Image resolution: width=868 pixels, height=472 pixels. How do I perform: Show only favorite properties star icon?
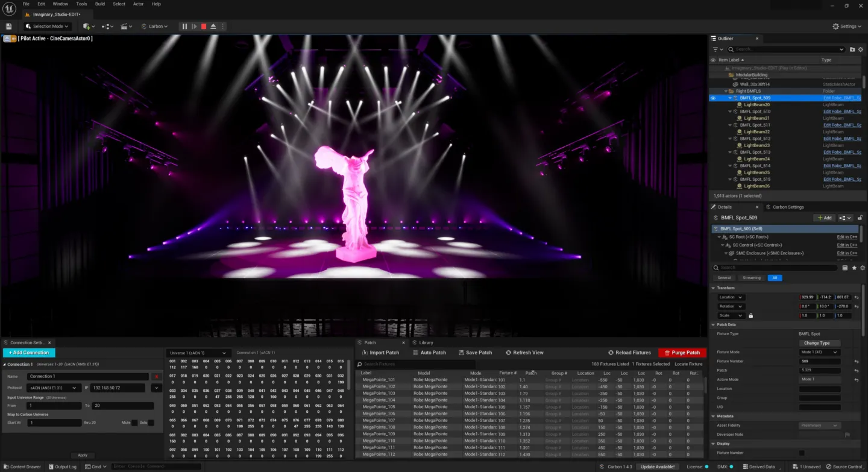click(x=854, y=268)
